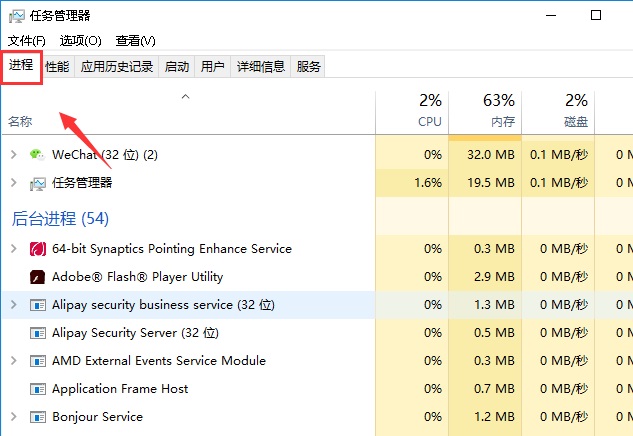The height and width of the screenshot is (436, 633).
Task: Expand the AMD External Events Service Module
Action: [13, 361]
